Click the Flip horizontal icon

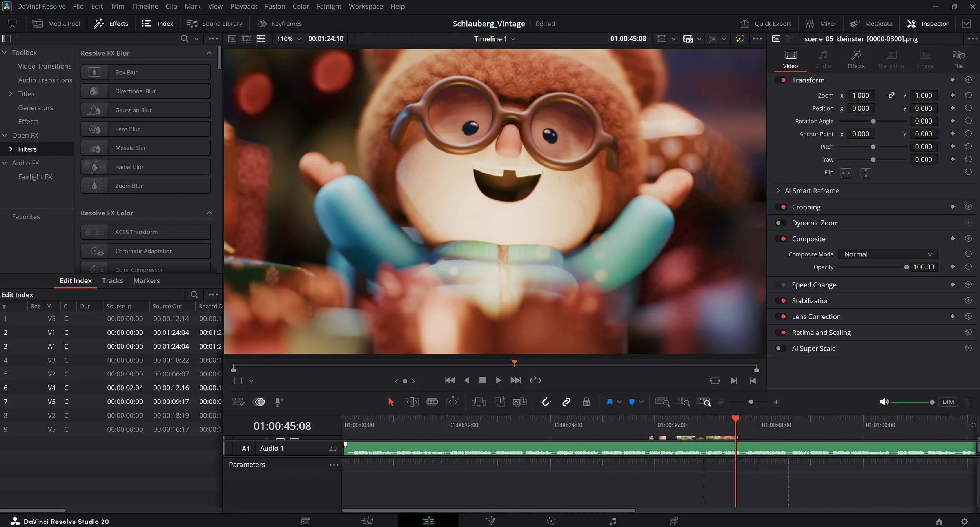846,173
